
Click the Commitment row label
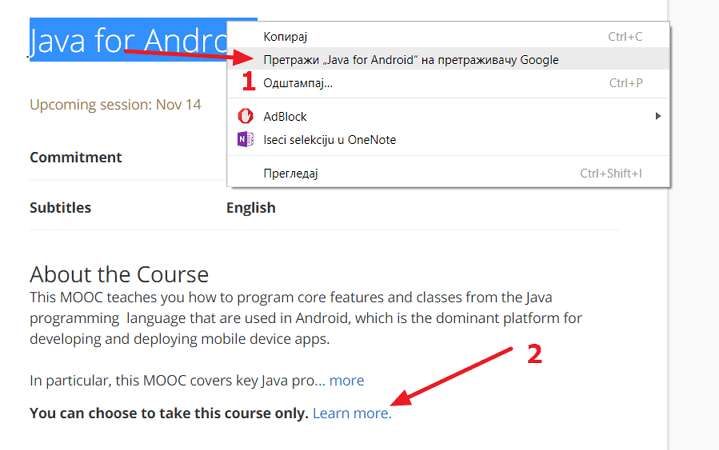(x=76, y=157)
